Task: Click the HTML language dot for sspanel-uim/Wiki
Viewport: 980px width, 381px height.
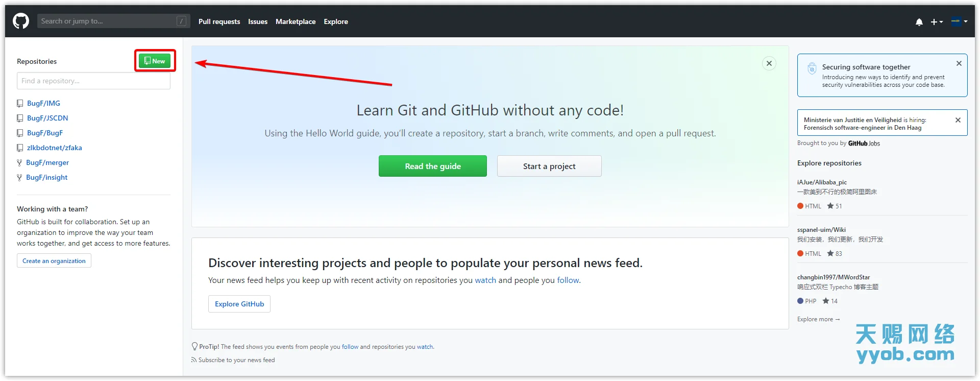Action: 800,253
